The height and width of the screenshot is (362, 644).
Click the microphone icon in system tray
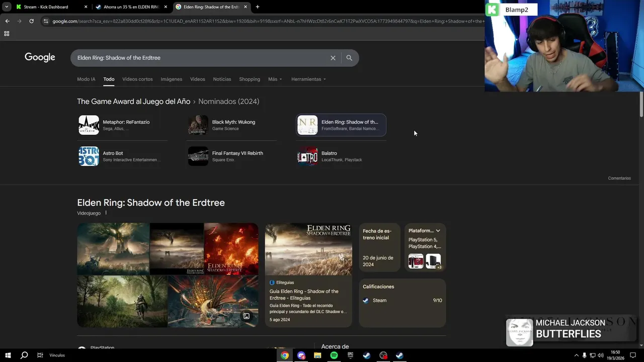584,355
